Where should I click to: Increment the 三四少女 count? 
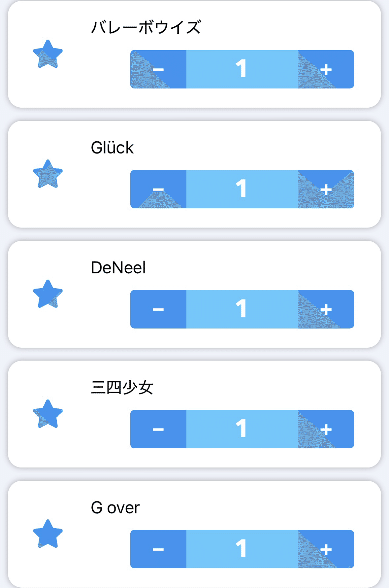(x=326, y=429)
